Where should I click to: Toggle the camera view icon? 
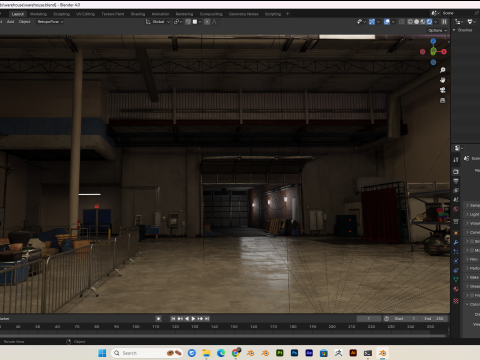[443, 90]
